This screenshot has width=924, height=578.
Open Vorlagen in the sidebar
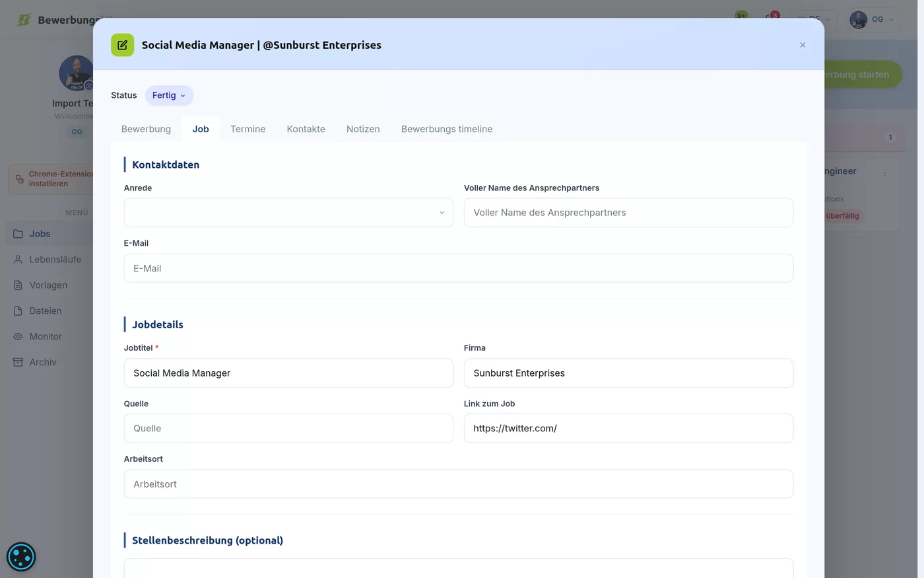pyautogui.click(x=49, y=285)
